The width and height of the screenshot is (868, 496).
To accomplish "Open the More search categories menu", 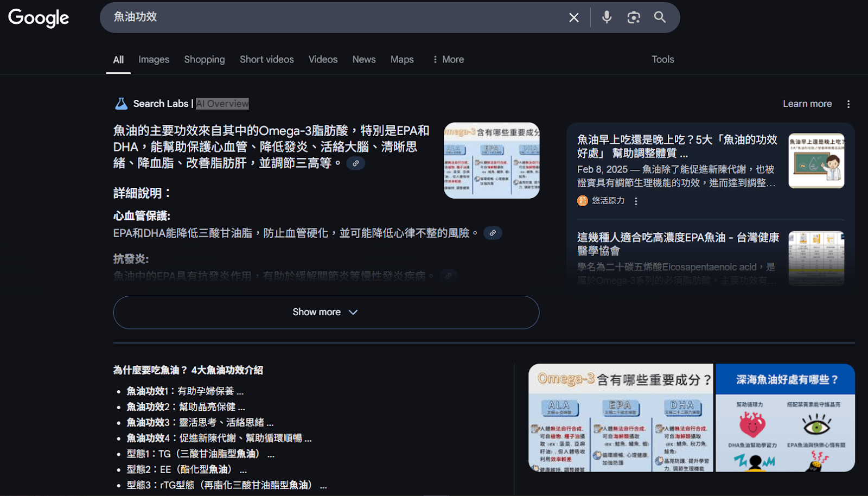I will click(x=448, y=59).
